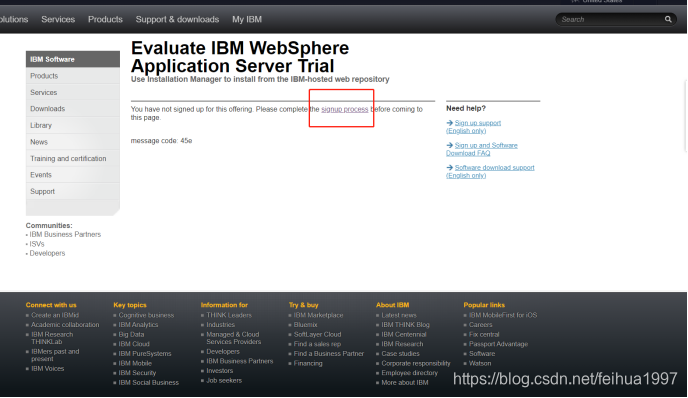Open News in the sidebar

click(73, 142)
